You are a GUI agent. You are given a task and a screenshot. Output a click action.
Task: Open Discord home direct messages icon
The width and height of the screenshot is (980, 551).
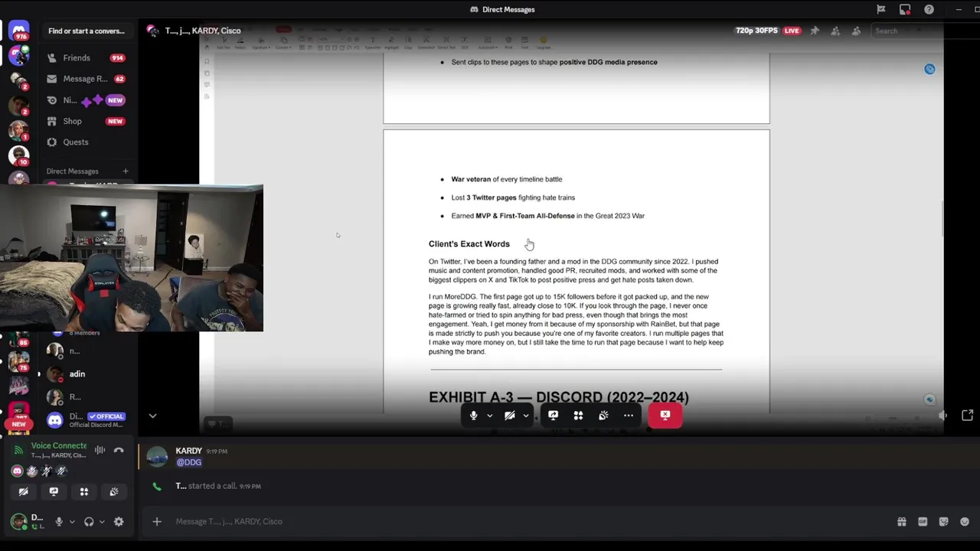(18, 31)
